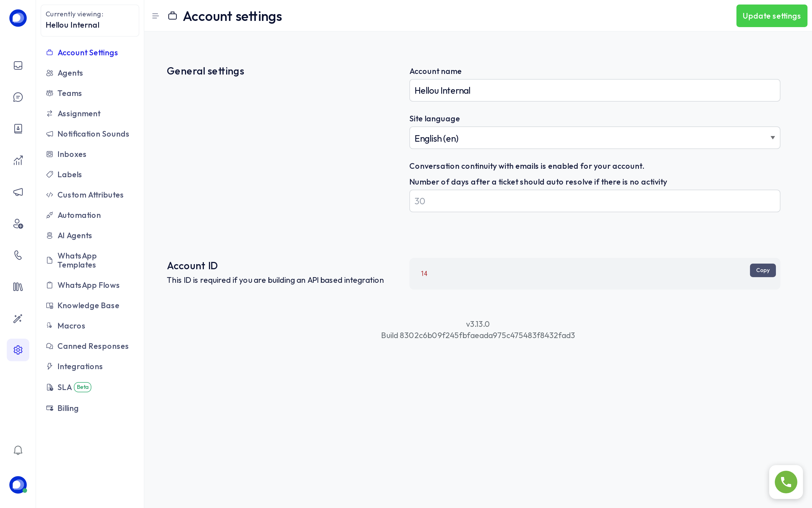Click the Account ID value 14
This screenshot has width=812, height=508.
coord(424,274)
